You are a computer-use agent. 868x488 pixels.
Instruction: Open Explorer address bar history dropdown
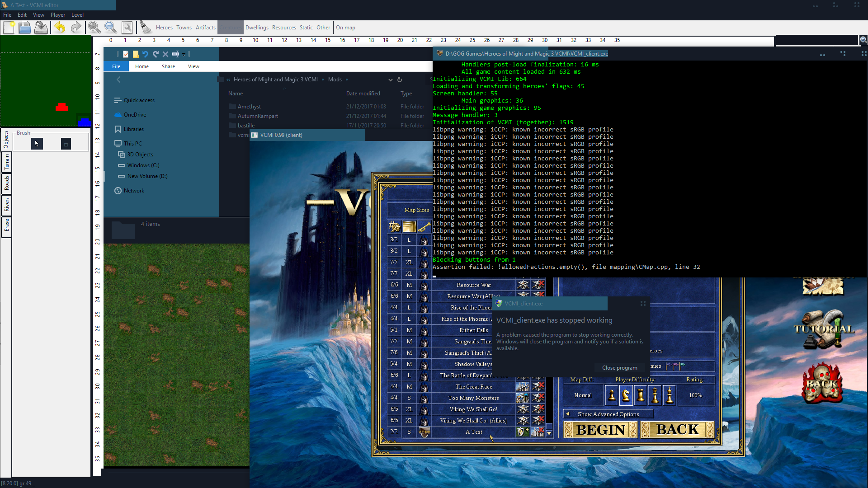(x=390, y=80)
